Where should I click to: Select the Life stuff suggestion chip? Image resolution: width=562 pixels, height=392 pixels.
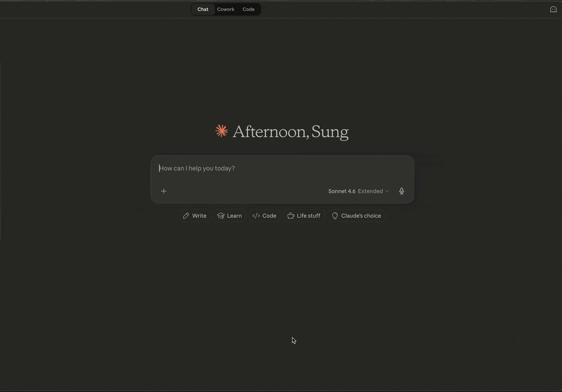(x=304, y=216)
